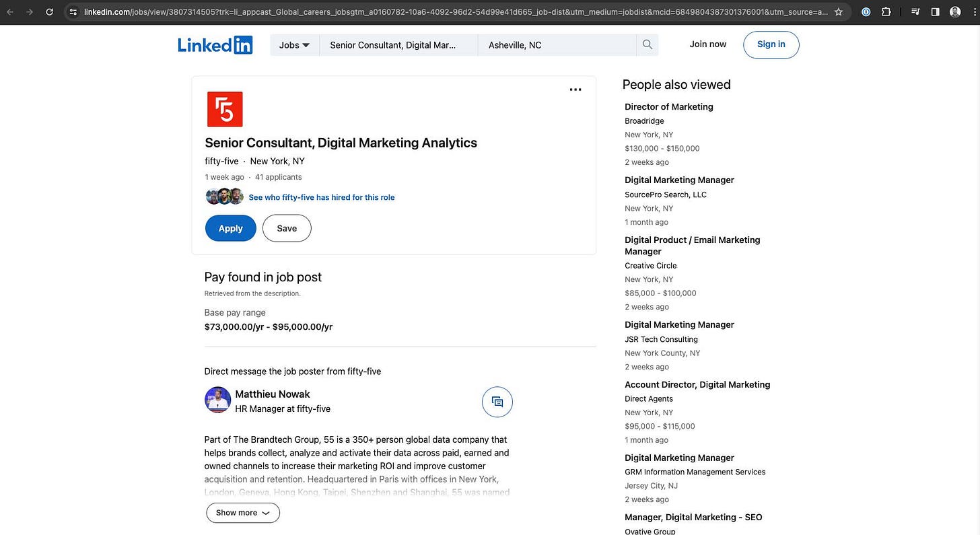
Task: Click HR Manager at fifty-five text
Action: pos(283,408)
